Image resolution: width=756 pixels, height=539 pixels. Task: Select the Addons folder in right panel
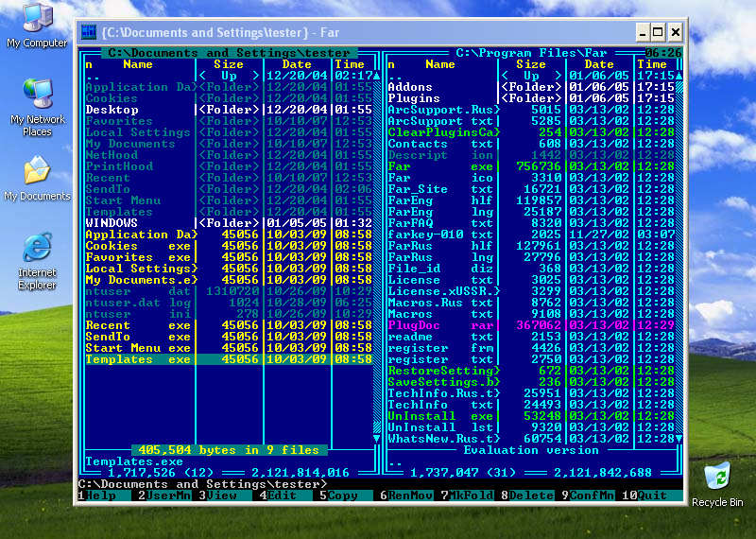click(x=531, y=87)
